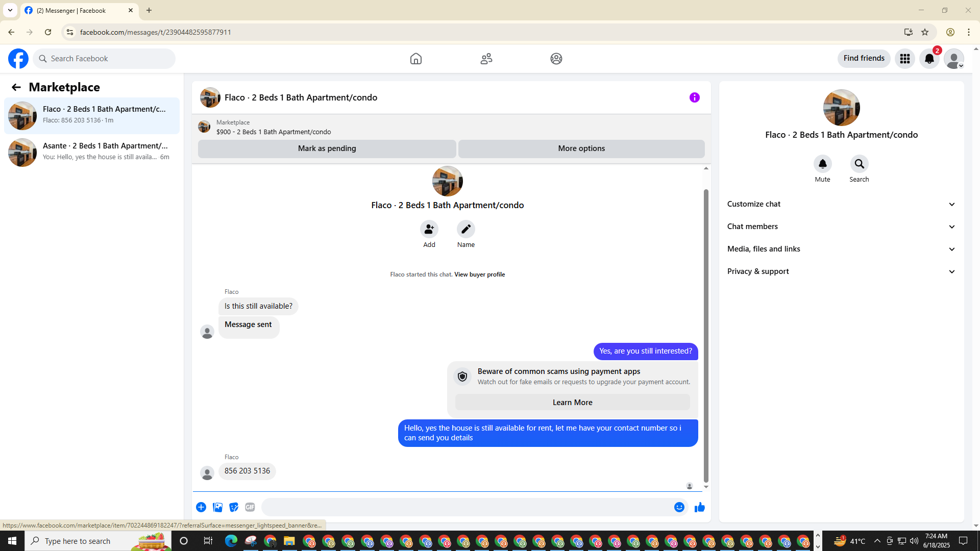View site information icon in address bar
This screenshot has width=980, height=551.
[x=70, y=32]
